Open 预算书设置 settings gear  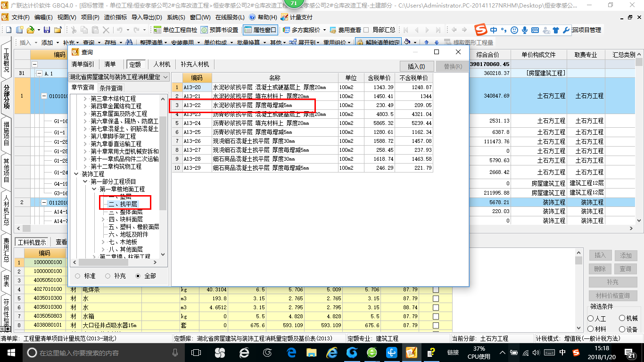(219, 30)
